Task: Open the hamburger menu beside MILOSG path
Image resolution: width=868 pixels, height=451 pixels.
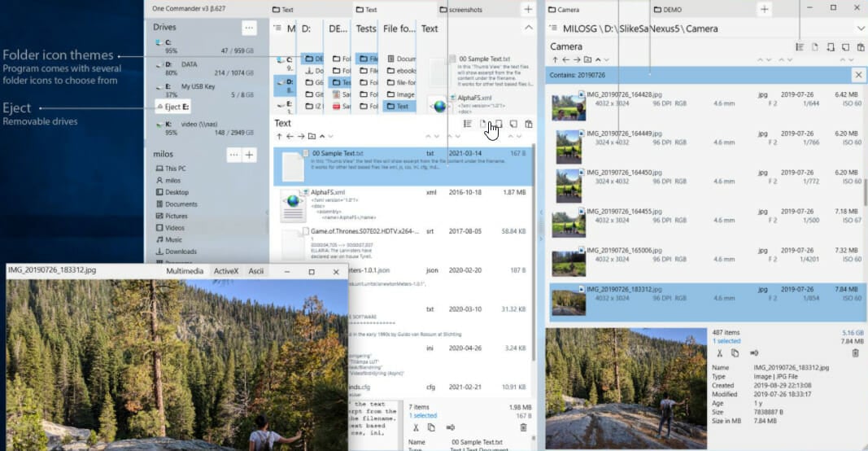Action: (553, 28)
